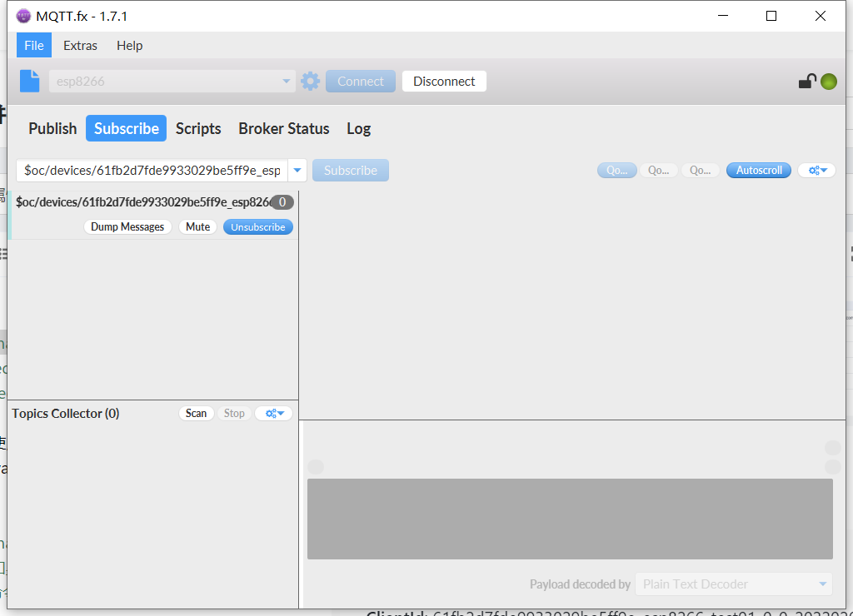Click the message count badge 0
This screenshot has height=616, width=853.
click(x=282, y=202)
